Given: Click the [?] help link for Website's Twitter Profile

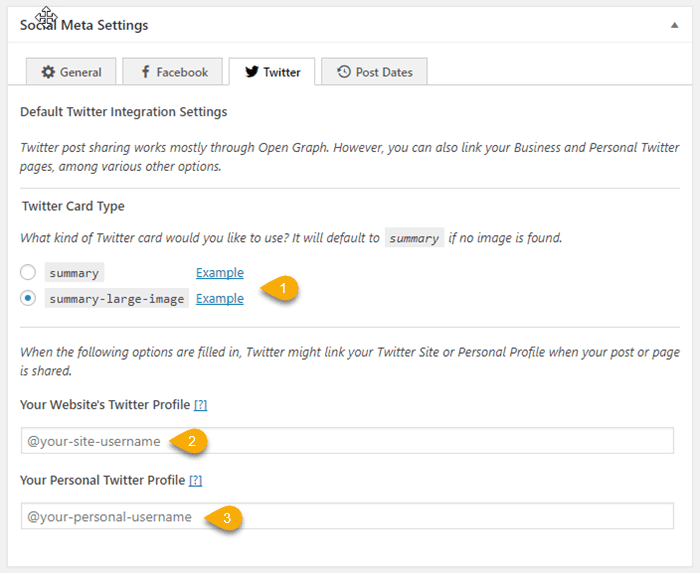Looking at the screenshot, I should point(200,404).
